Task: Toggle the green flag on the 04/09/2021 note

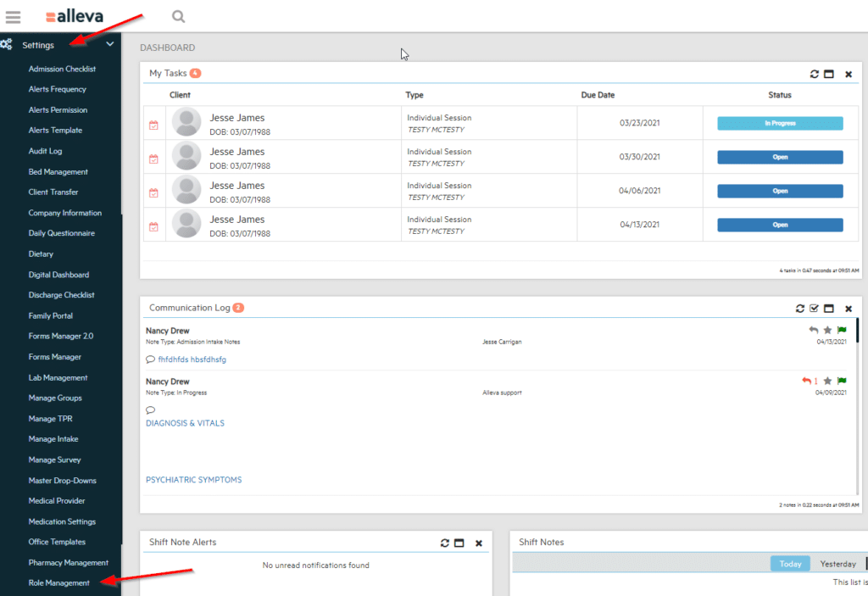Action: [841, 381]
